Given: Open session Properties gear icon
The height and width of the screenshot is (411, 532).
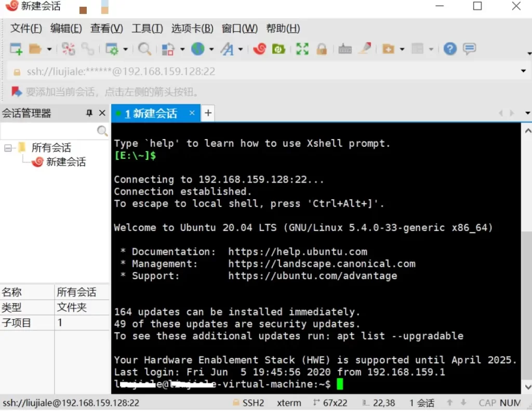Looking at the screenshot, I should tap(112, 49).
